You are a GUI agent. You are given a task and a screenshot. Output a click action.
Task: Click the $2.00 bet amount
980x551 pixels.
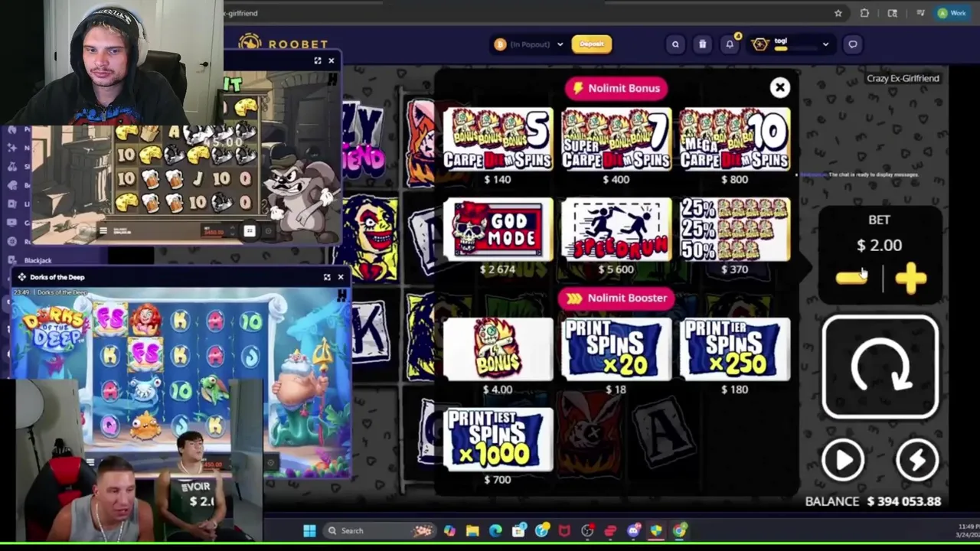[879, 245]
